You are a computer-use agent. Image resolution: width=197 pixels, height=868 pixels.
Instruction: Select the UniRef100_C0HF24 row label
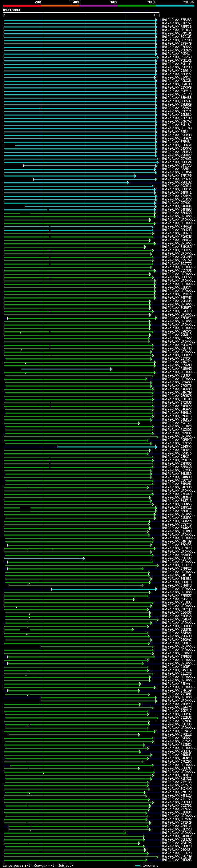(x=177, y=162)
